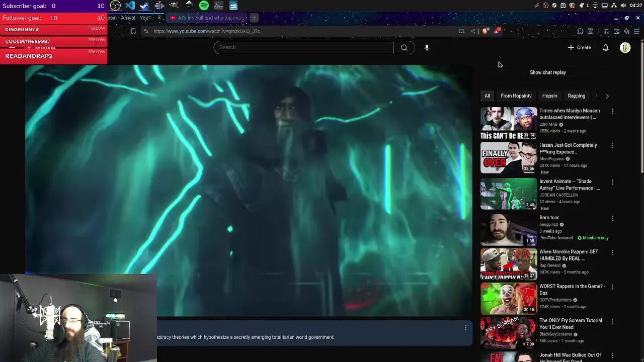Open the Steam tray icon
The height and width of the screenshot is (362, 644).
click(554, 5)
